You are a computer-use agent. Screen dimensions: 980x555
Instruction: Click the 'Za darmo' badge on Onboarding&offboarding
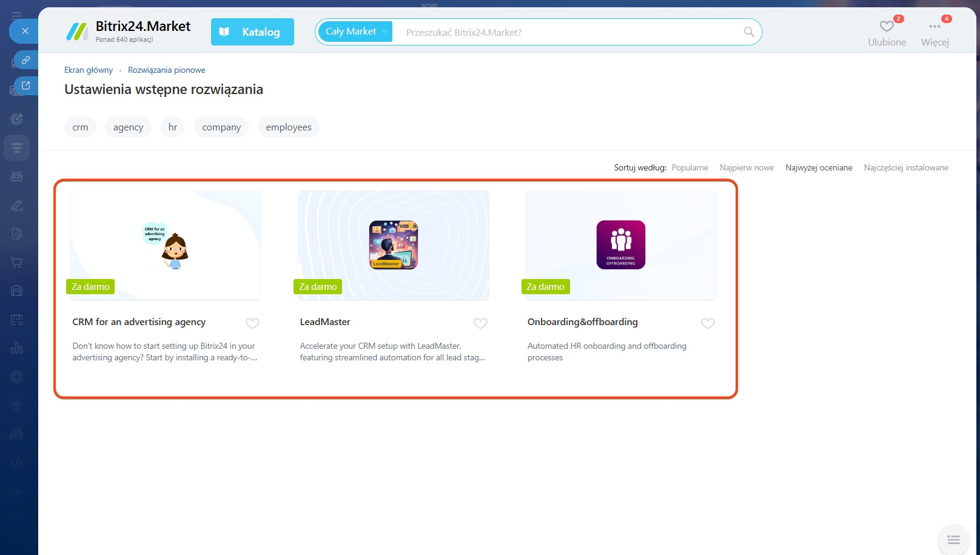tap(545, 287)
